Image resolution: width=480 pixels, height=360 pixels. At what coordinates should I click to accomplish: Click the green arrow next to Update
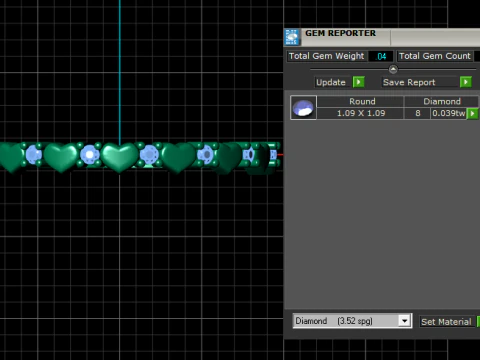tap(358, 82)
